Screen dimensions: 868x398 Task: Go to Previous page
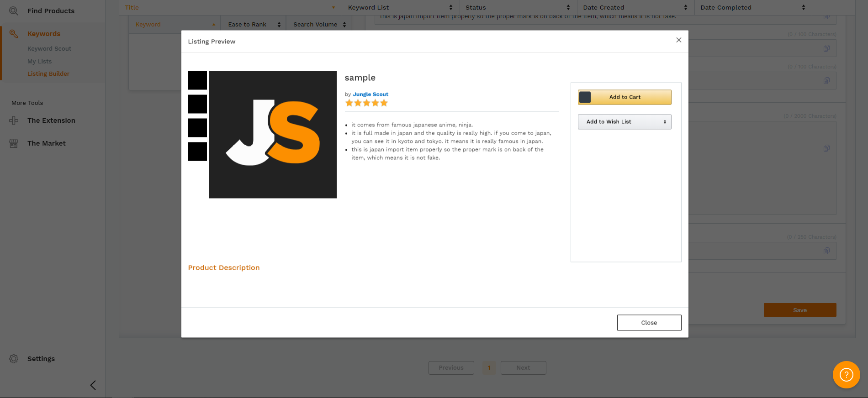451,368
